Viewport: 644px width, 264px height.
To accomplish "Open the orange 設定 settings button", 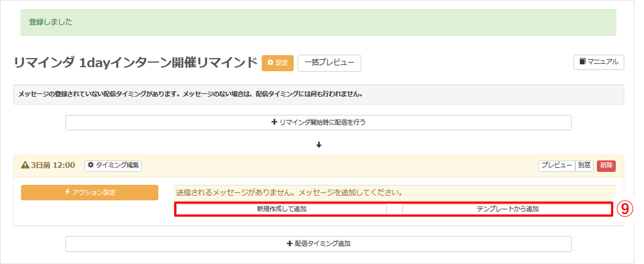I will [277, 63].
